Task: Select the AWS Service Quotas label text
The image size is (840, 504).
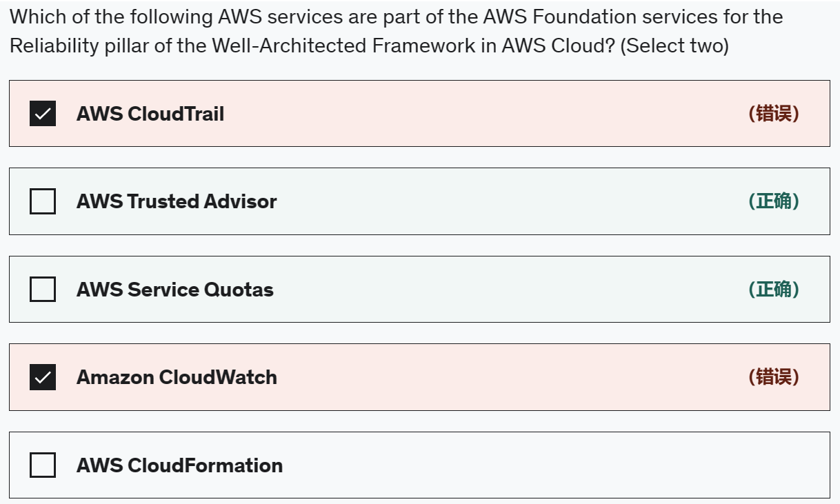Action: click(175, 289)
